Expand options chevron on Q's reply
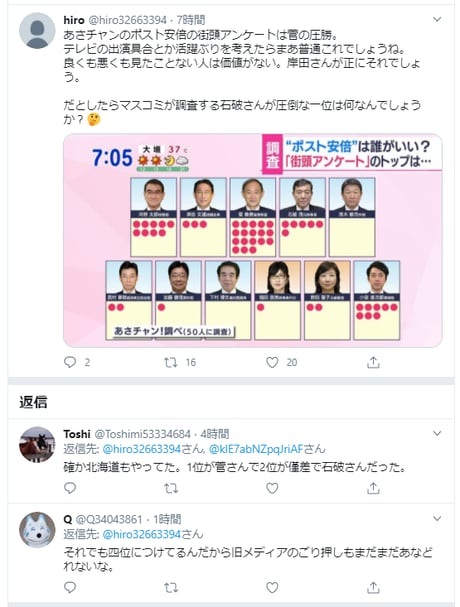The height and width of the screenshot is (607, 460). coord(437,518)
